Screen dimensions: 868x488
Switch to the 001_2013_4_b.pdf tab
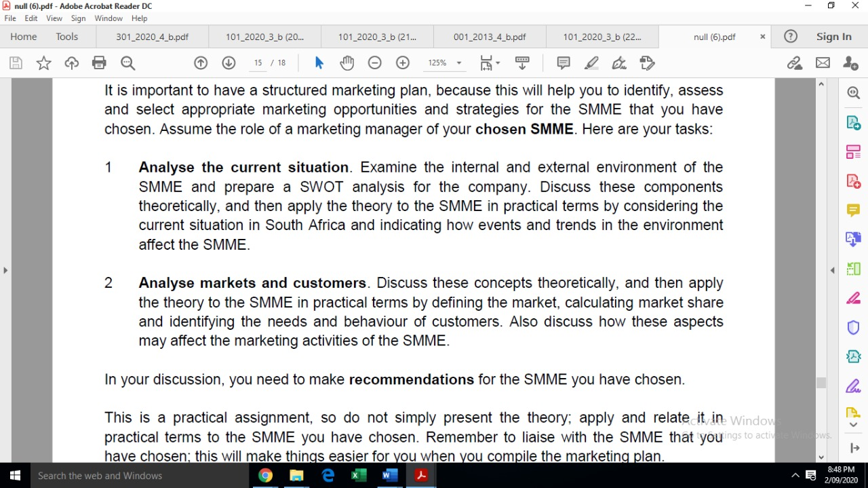[490, 37]
